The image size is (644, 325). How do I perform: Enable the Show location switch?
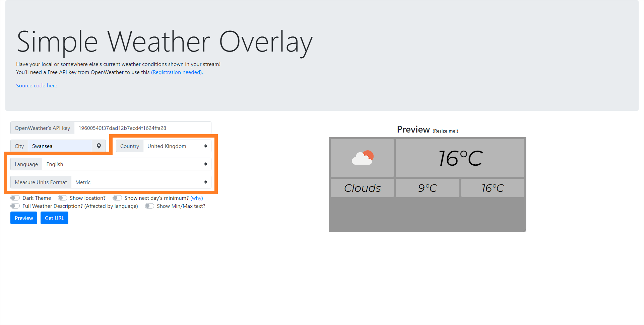tap(63, 198)
